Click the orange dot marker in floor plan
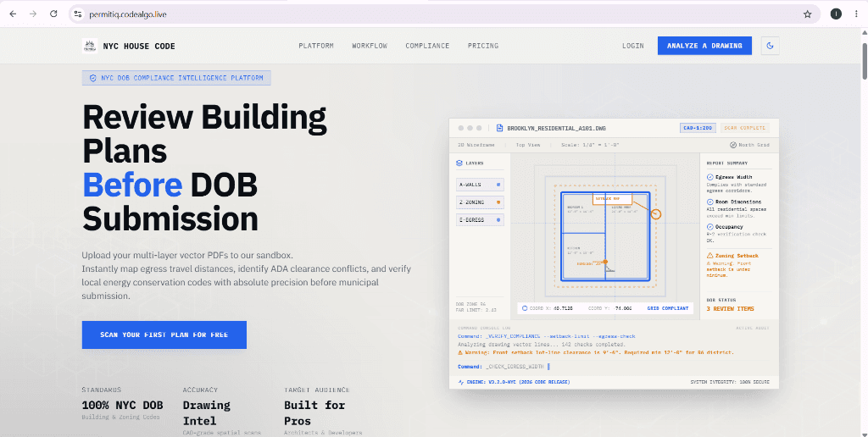 (605, 262)
